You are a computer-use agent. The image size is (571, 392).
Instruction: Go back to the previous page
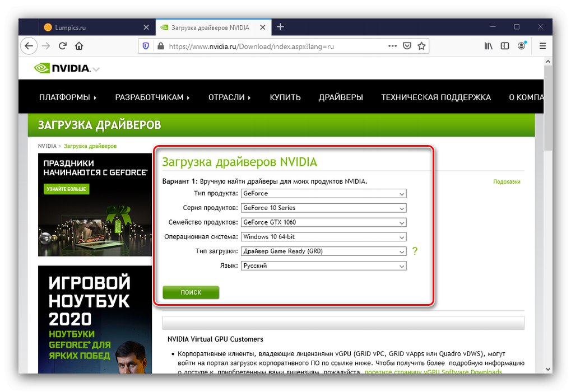tap(29, 46)
